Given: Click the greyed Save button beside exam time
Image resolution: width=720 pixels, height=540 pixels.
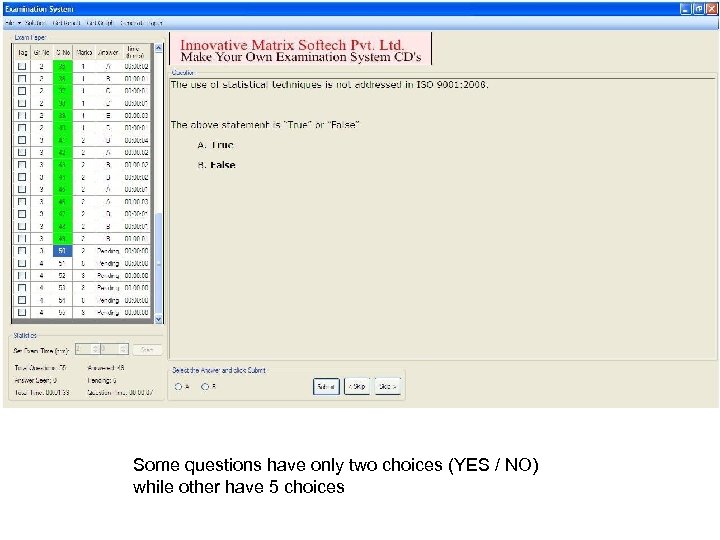Looking at the screenshot, I should pos(147,350).
